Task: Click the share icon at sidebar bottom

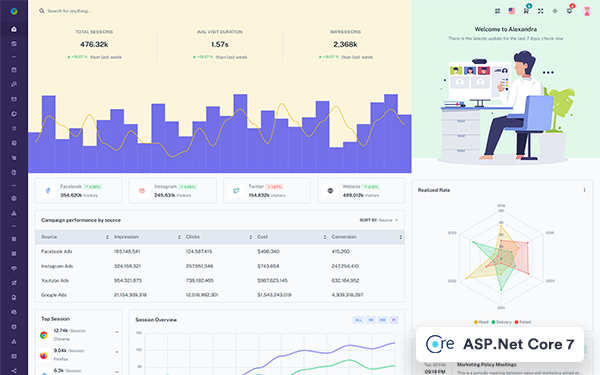Action: tap(14, 370)
